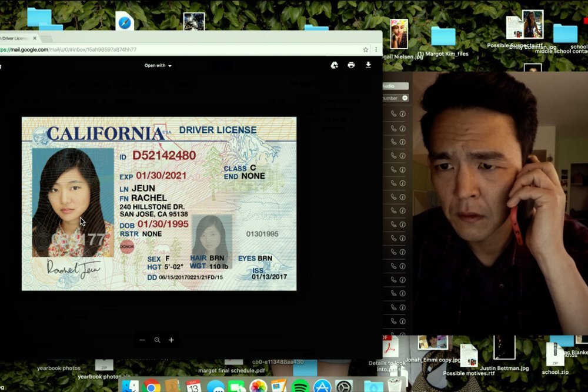Reset zoom with the magnifier icon
This screenshot has height=392, width=588.
[x=157, y=340]
